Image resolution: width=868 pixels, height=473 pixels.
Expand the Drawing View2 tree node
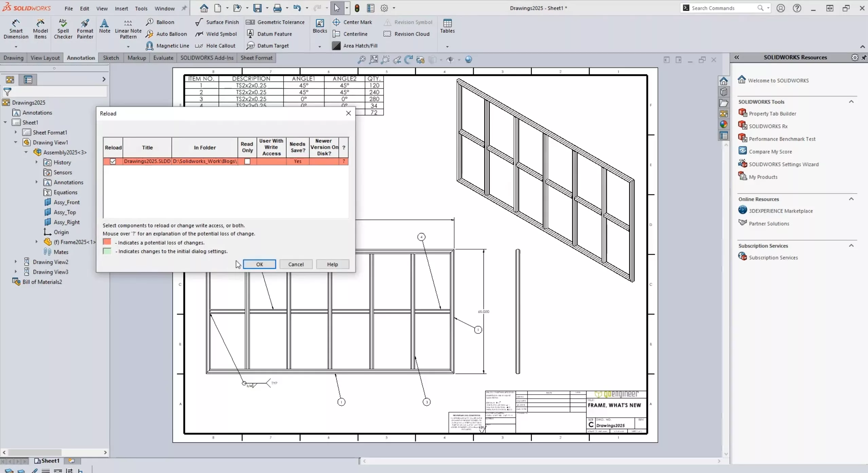[16, 262]
